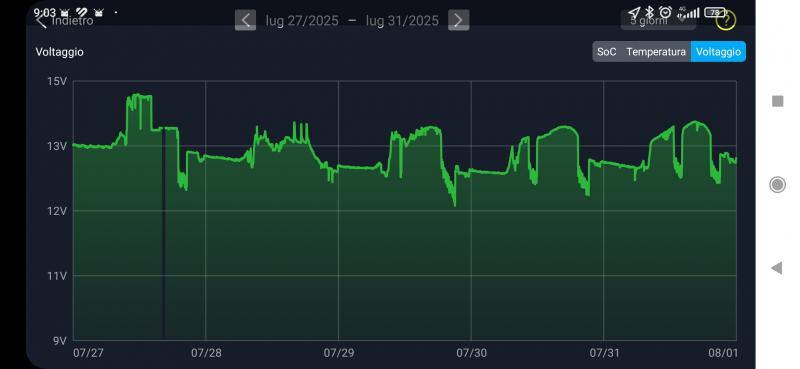
Task: Tap the 07/31 date label
Action: point(604,353)
